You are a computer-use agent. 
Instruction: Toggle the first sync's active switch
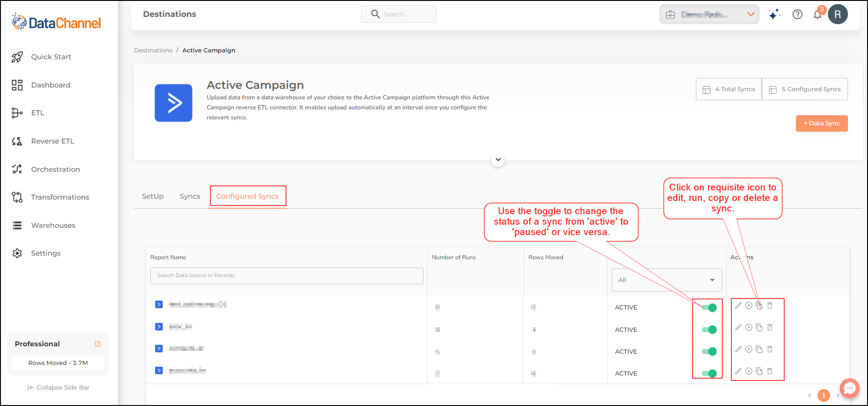point(709,308)
